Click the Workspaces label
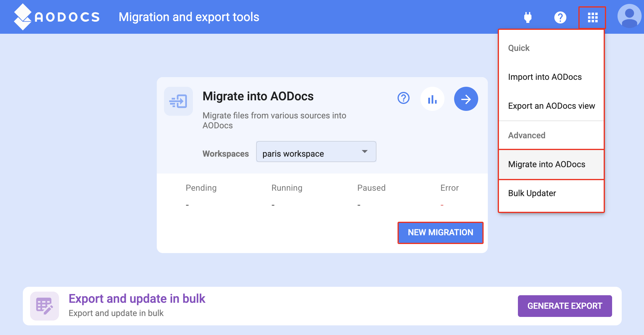The width and height of the screenshot is (644, 335). tap(226, 154)
